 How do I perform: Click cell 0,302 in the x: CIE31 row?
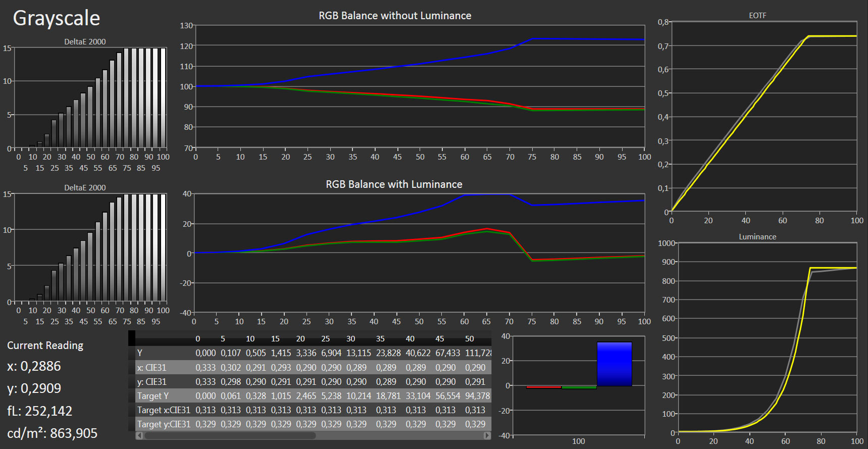tap(231, 368)
